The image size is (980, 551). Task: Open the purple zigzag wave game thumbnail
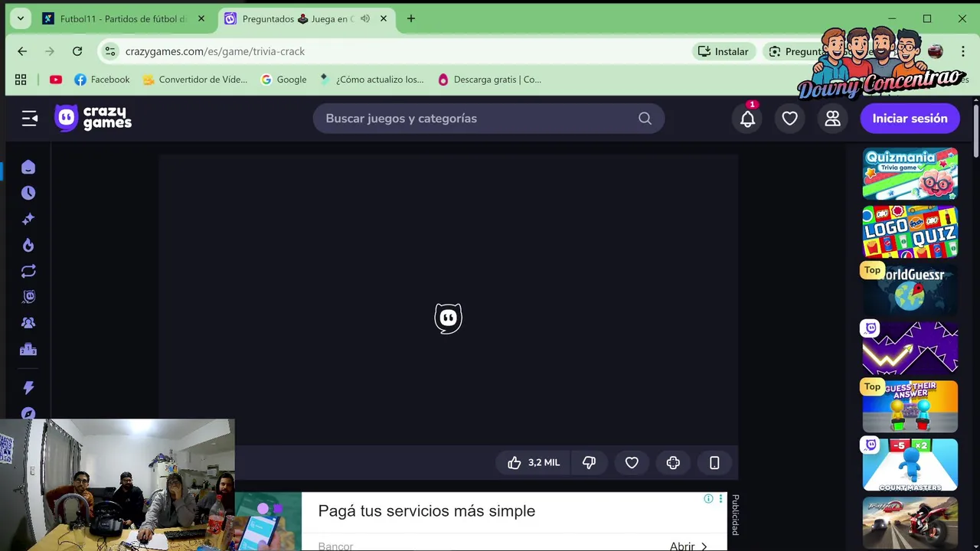910,348
